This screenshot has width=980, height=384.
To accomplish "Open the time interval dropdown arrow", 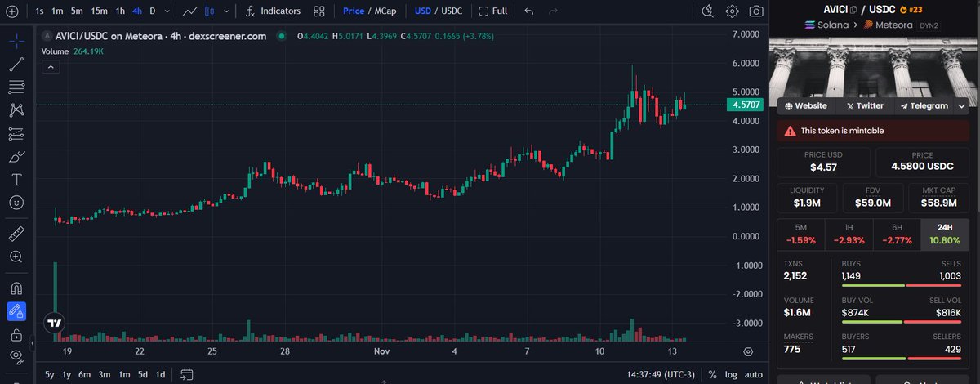I will (x=167, y=11).
